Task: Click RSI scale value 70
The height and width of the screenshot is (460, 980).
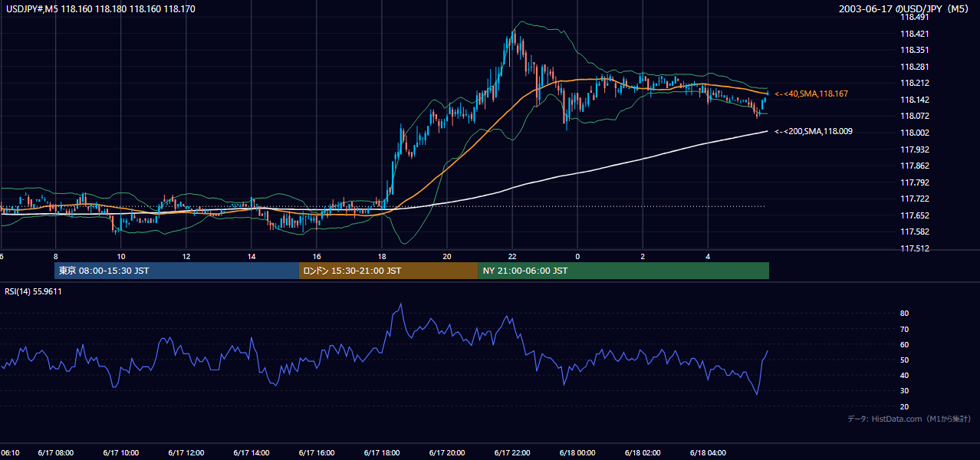Action: point(905,329)
